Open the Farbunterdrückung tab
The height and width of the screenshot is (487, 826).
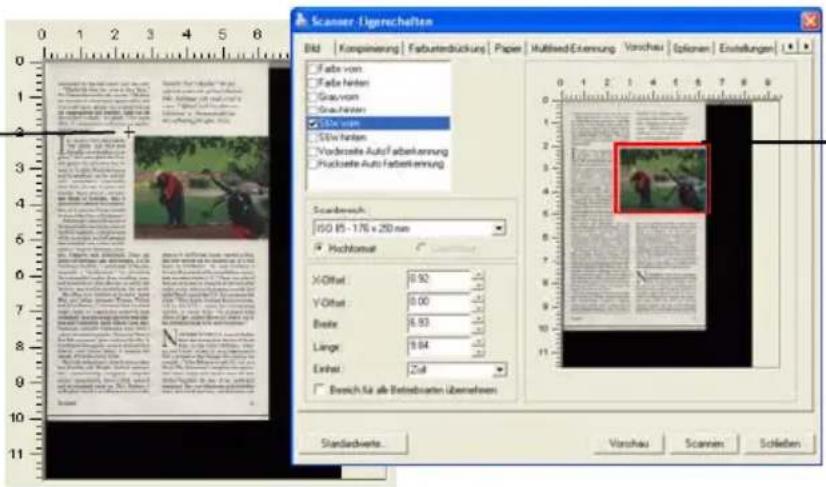(446, 48)
